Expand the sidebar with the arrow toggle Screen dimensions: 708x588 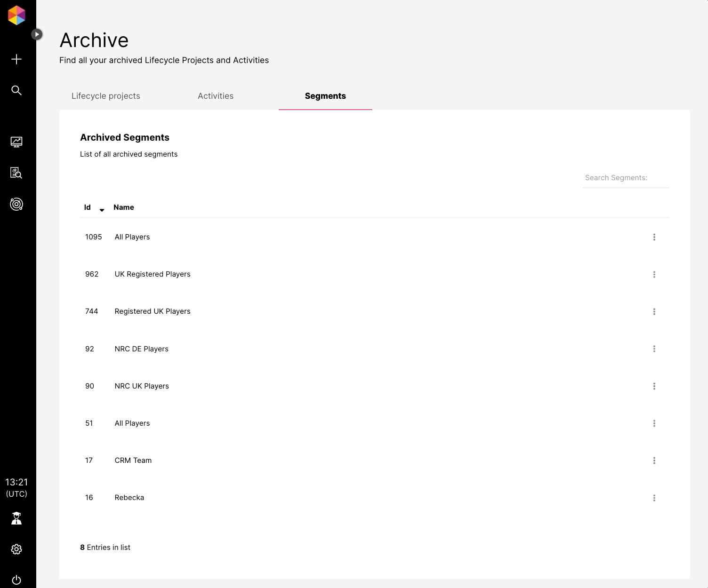click(x=37, y=34)
